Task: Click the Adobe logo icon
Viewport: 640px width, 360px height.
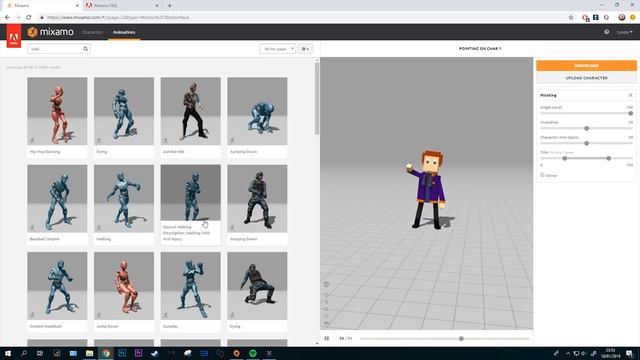Action: 13,36
